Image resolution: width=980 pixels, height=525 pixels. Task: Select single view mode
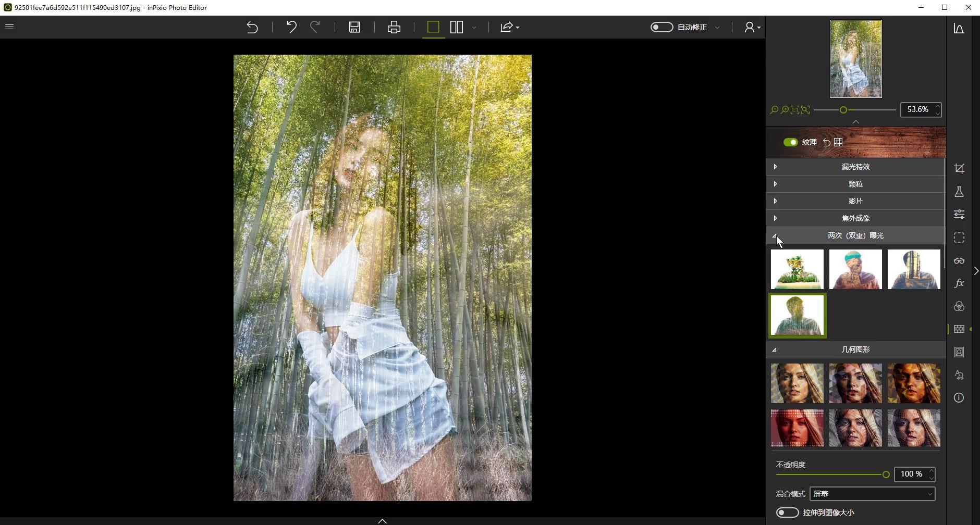433,27
